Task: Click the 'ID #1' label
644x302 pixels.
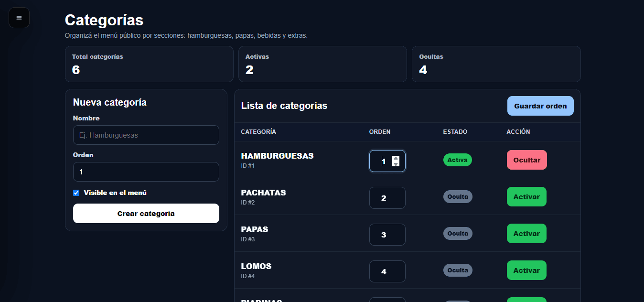Action: pos(248,166)
